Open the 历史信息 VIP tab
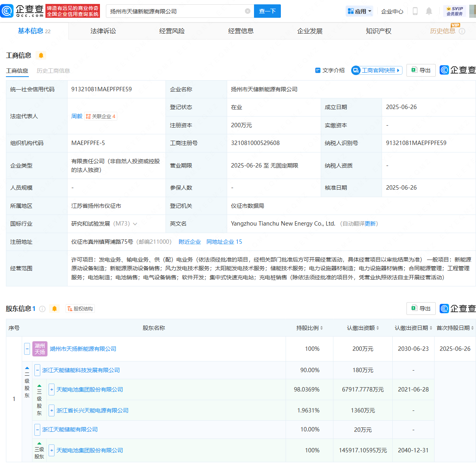The image size is (476, 463). [443, 31]
